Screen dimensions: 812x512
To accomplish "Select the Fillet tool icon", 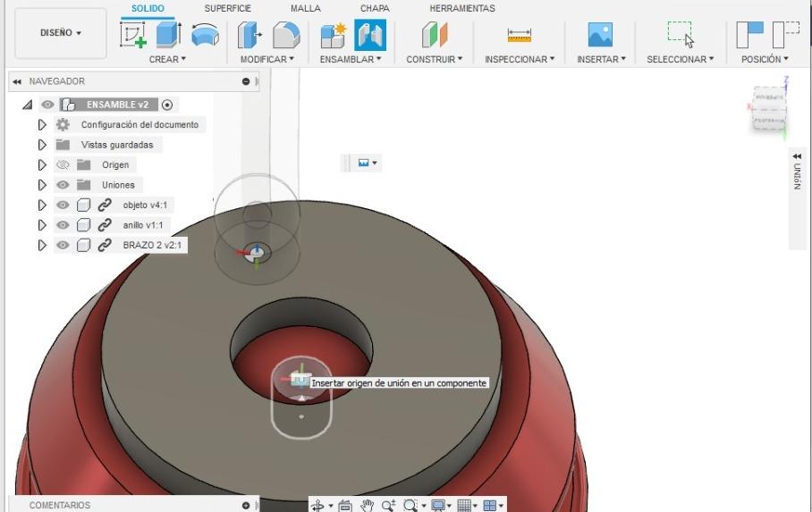I will click(x=286, y=35).
